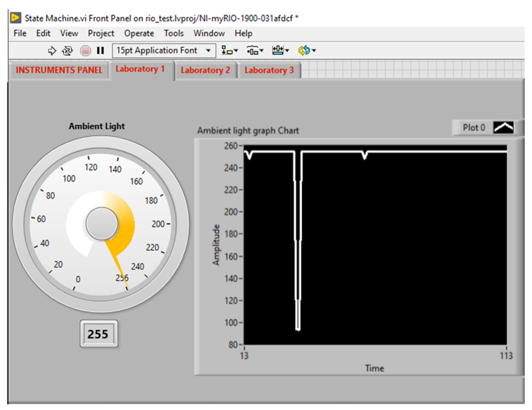Click the Plot 0 legend swatch
The height and width of the screenshot is (410, 532).
[503, 127]
